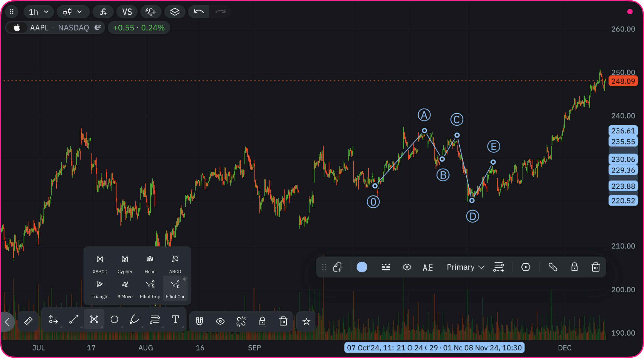Image resolution: width=644 pixels, height=358 pixels.
Task: Delete the drawing with floating toolbar trash
Action: (x=595, y=267)
